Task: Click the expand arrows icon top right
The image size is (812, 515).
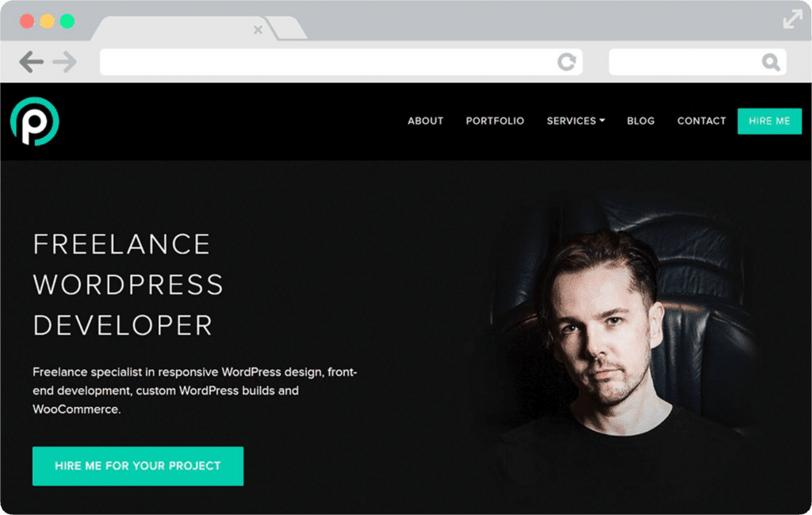Action: point(792,19)
